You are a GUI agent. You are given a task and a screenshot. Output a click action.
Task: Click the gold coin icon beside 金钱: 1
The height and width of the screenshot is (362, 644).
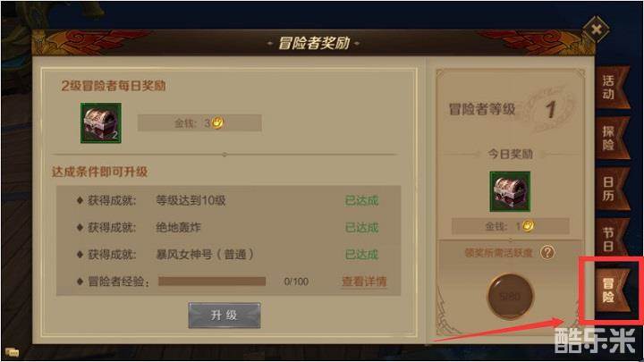(529, 226)
